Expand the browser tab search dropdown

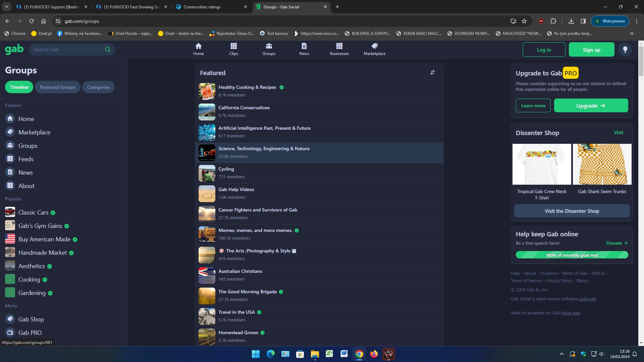pyautogui.click(x=6, y=7)
